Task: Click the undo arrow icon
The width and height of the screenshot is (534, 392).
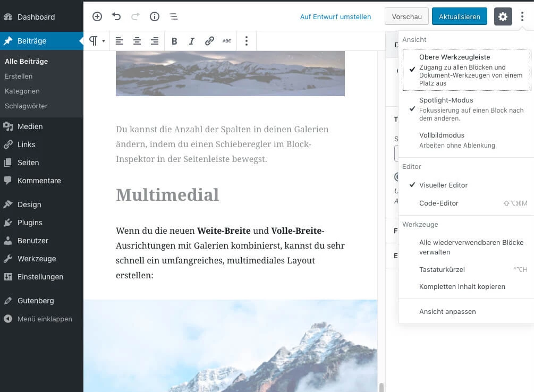Action: pyautogui.click(x=116, y=16)
